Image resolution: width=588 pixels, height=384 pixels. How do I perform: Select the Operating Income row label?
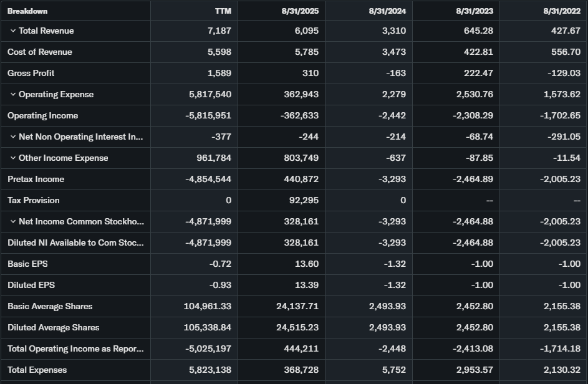click(43, 116)
